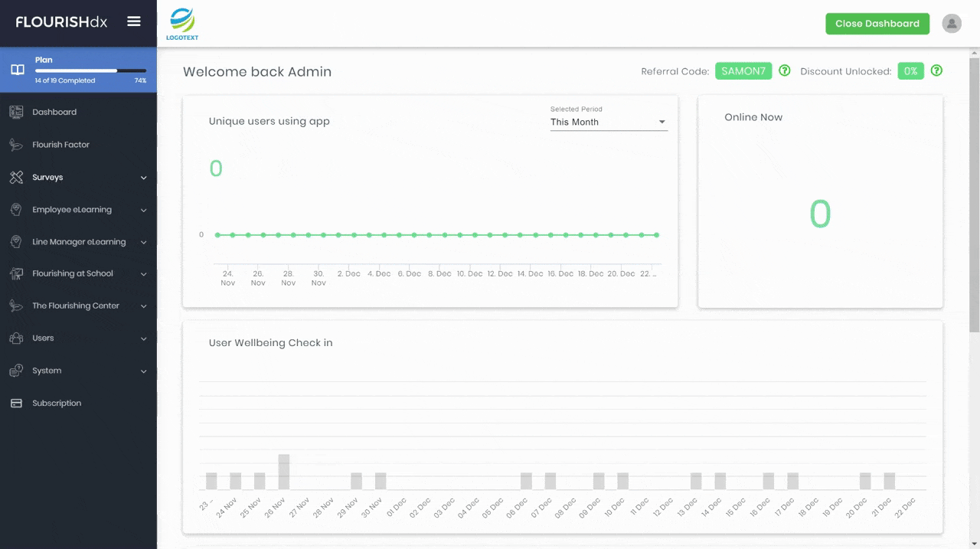The width and height of the screenshot is (980, 549).
Task: Open the Selected Period dropdown
Action: pos(609,122)
